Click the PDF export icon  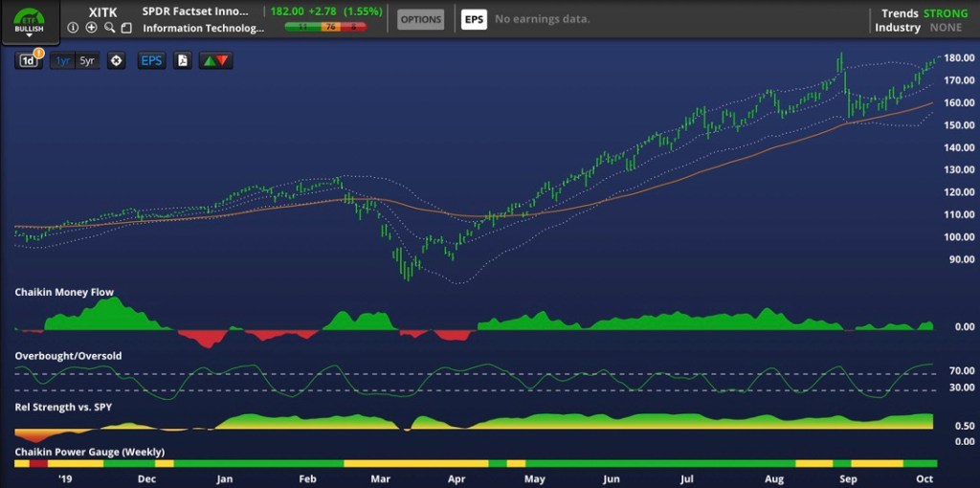pyautogui.click(x=183, y=60)
